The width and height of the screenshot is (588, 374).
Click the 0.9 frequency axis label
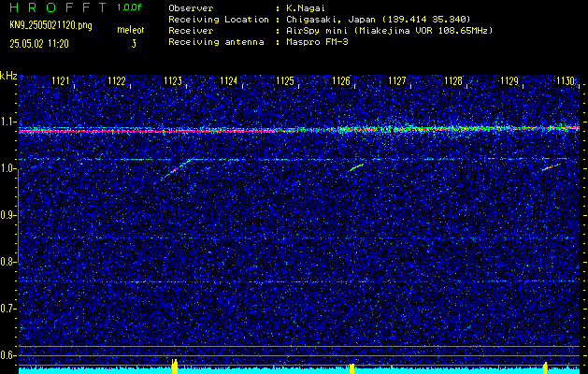point(7,215)
